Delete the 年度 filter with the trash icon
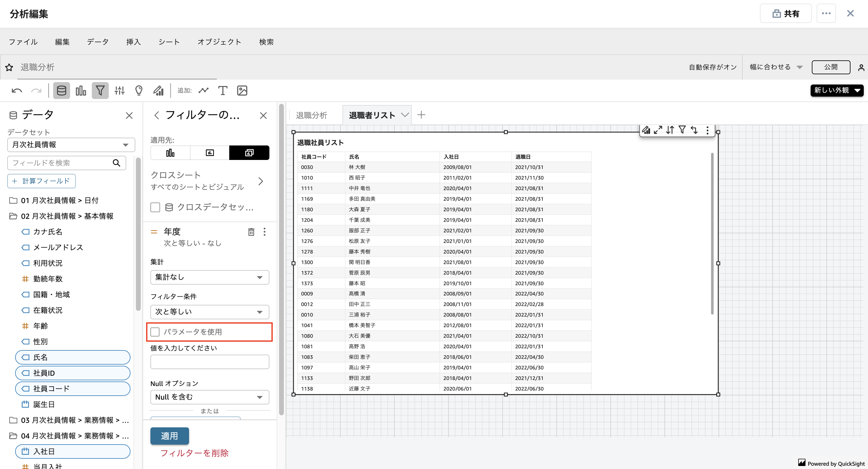 [x=251, y=232]
